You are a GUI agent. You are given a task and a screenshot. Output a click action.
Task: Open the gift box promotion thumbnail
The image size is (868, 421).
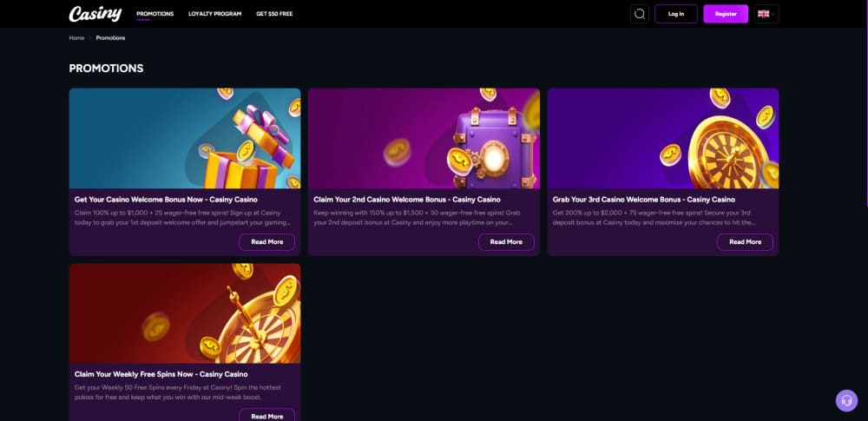coord(185,138)
